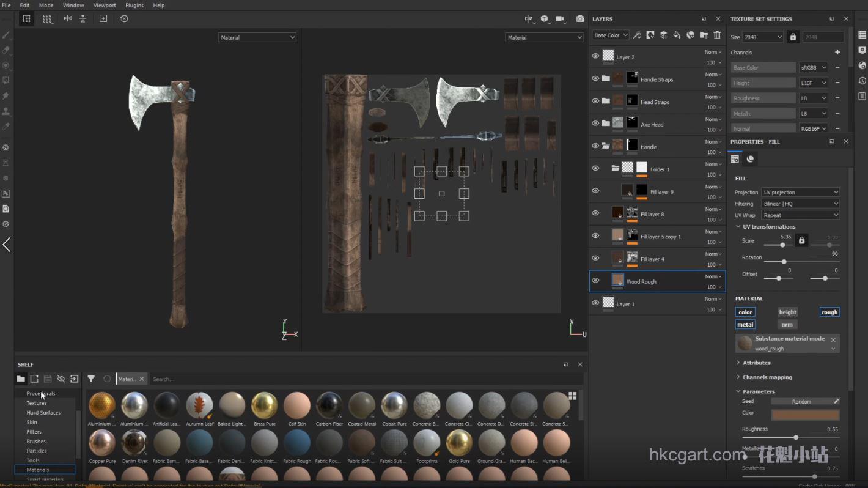868x488 pixels.
Task: Open the Filtering Bilinear HQ dropdown
Action: 801,204
